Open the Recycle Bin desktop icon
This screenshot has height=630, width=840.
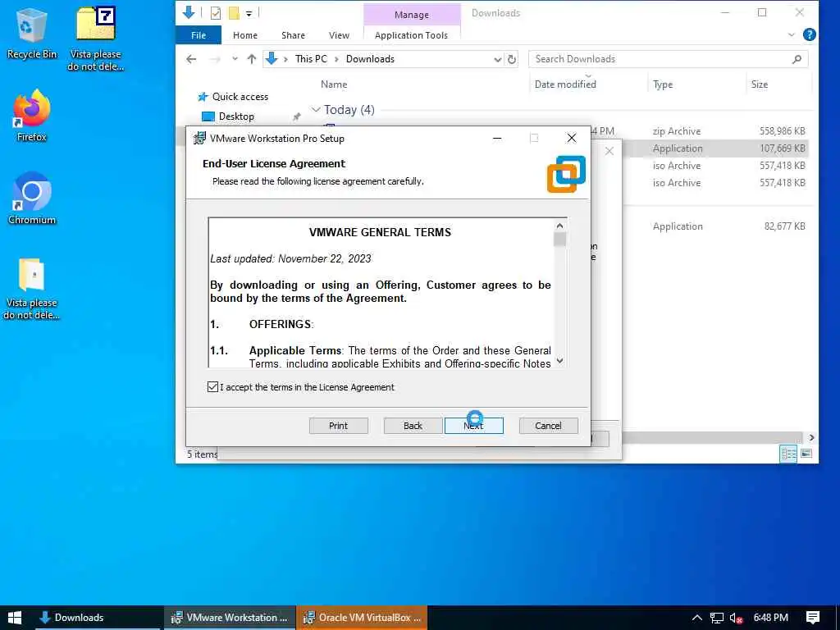click(x=31, y=33)
